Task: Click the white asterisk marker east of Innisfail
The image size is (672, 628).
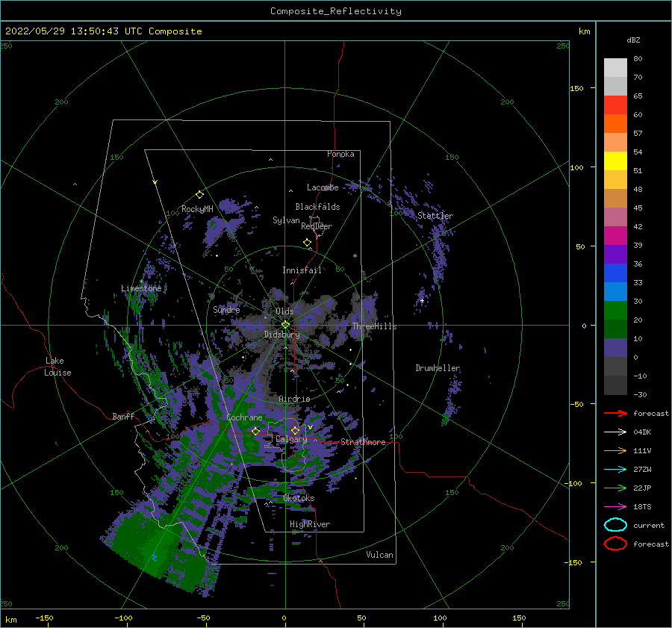Action: pos(355,256)
